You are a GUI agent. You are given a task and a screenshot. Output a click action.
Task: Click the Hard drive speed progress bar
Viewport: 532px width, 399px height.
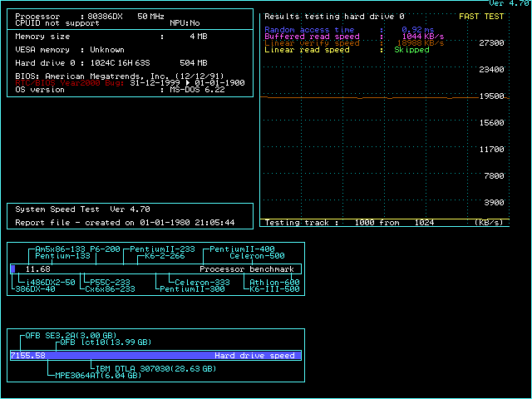155,356
